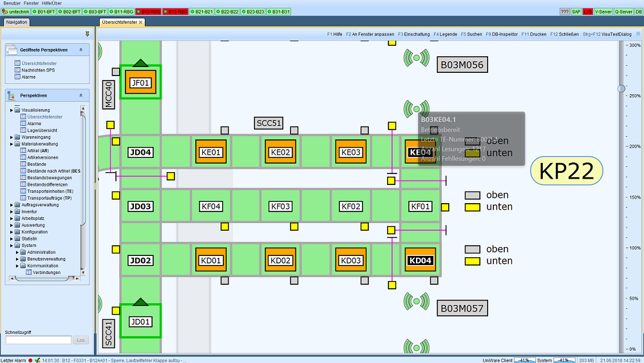Click F4 Legende in the toolbar
Screen dimensions: 644x363
pyautogui.click(x=445, y=34)
